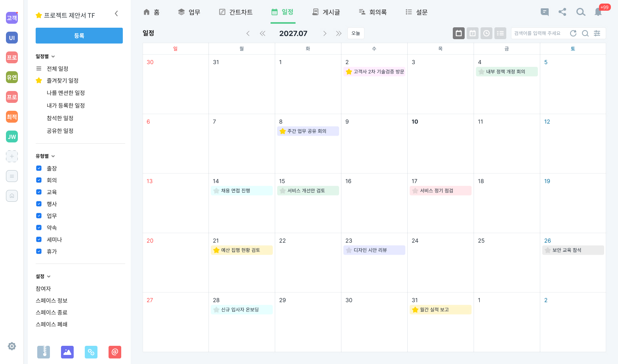Screen dimensions: 618x364
Task: Open the UI workspace icon
Action: (x=12, y=38)
